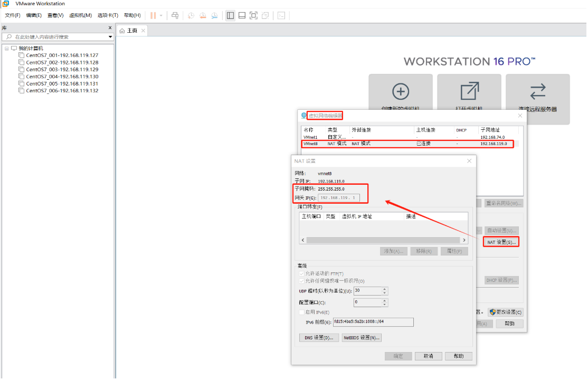Open the dropdown arrow next to pause icon
This screenshot has width=588, height=380.
click(161, 15)
